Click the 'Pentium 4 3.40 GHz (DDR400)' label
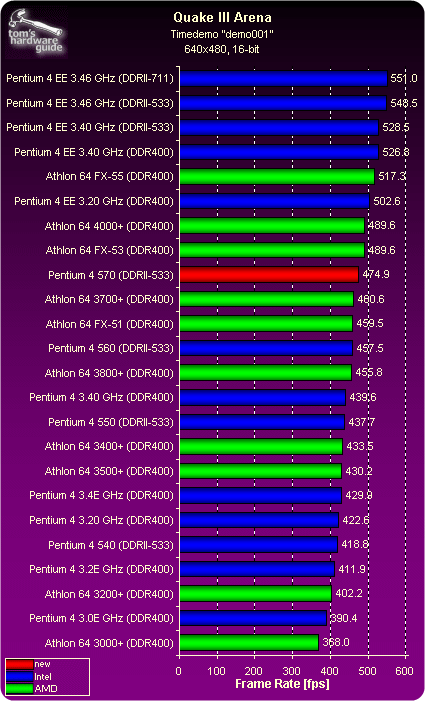This screenshot has width=425, height=701. [x=101, y=397]
